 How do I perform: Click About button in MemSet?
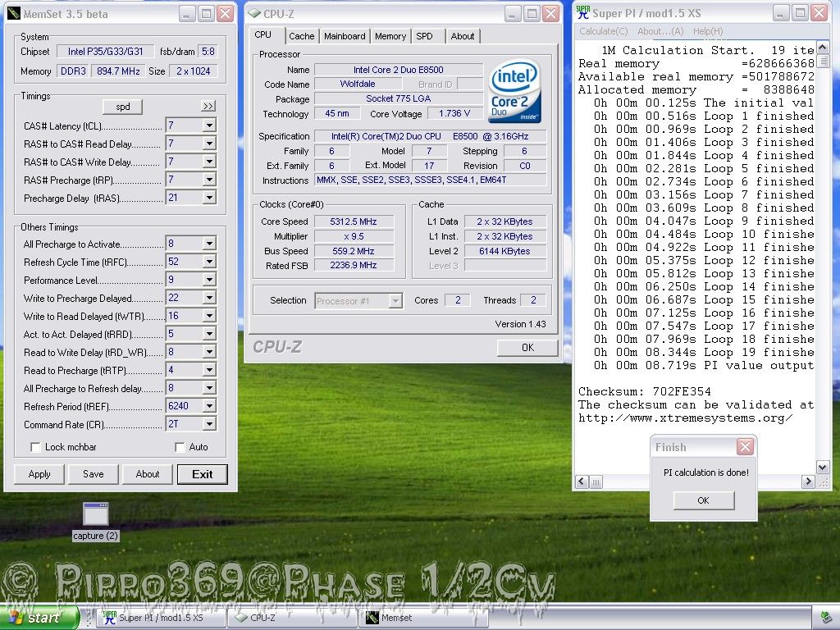[148, 474]
